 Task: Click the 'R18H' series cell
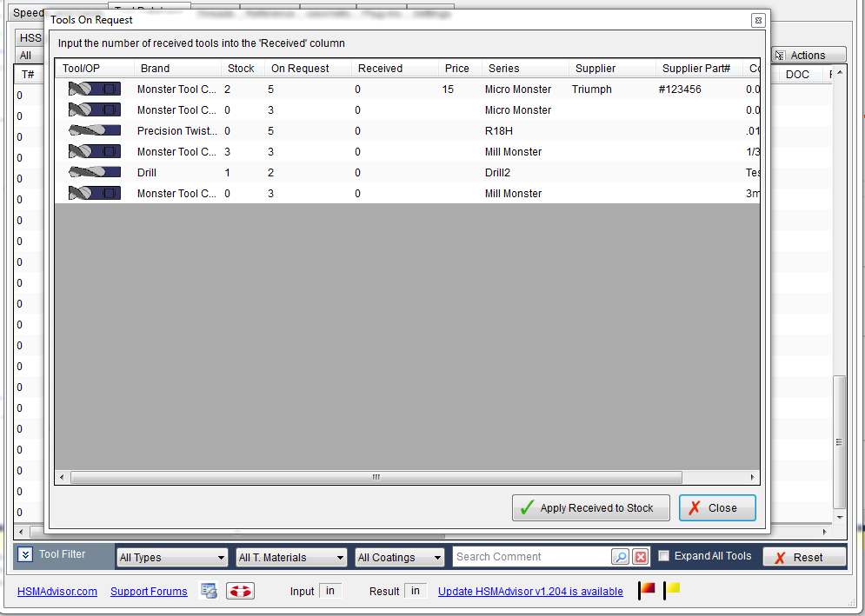pyautogui.click(x=525, y=130)
